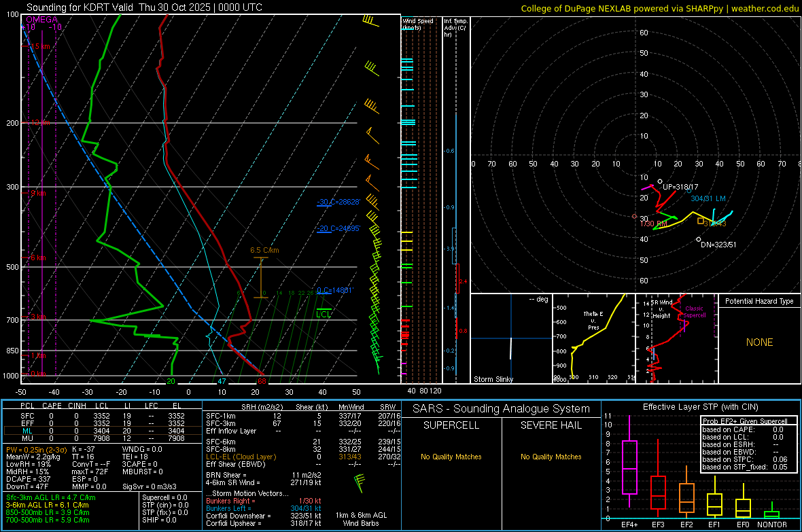The height and width of the screenshot is (532, 802).
Task: Click the 'SHIP = 0.0' value
Action: pyautogui.click(x=159, y=520)
